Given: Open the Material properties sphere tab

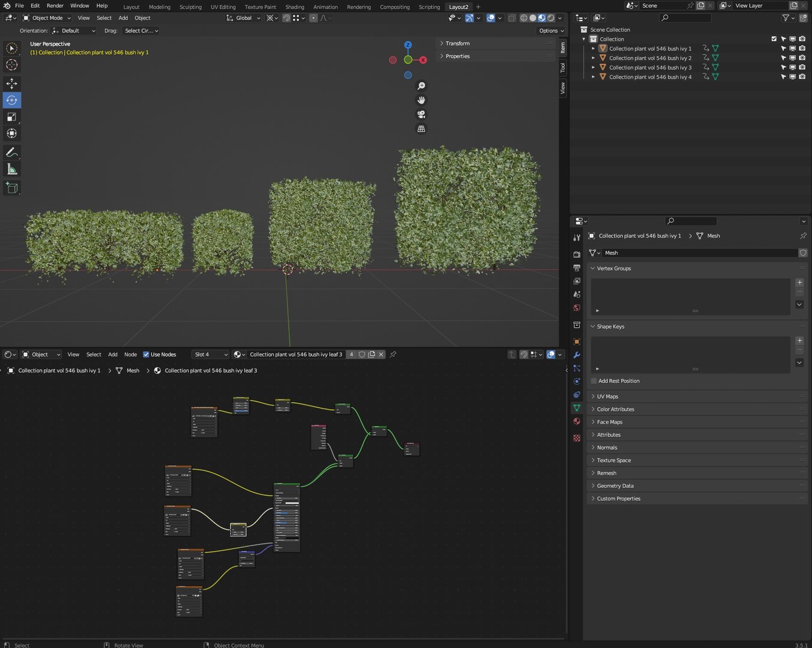Looking at the screenshot, I should click(x=577, y=421).
